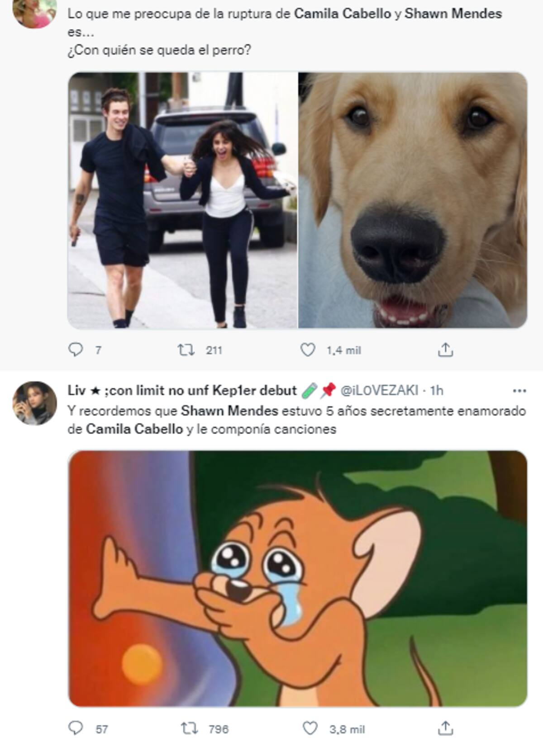Open the @iLOVEZAKI handle link

click(379, 390)
